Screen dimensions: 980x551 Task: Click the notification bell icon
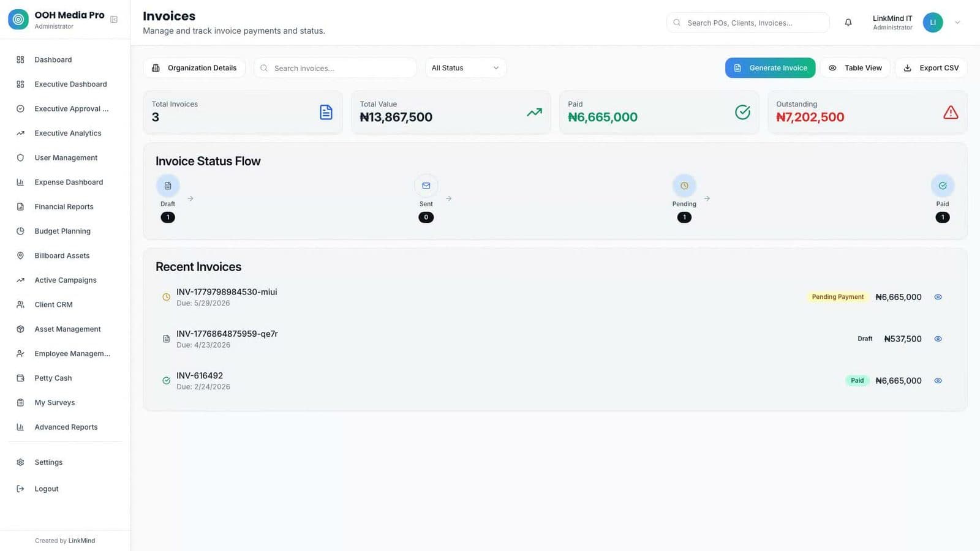coord(848,23)
